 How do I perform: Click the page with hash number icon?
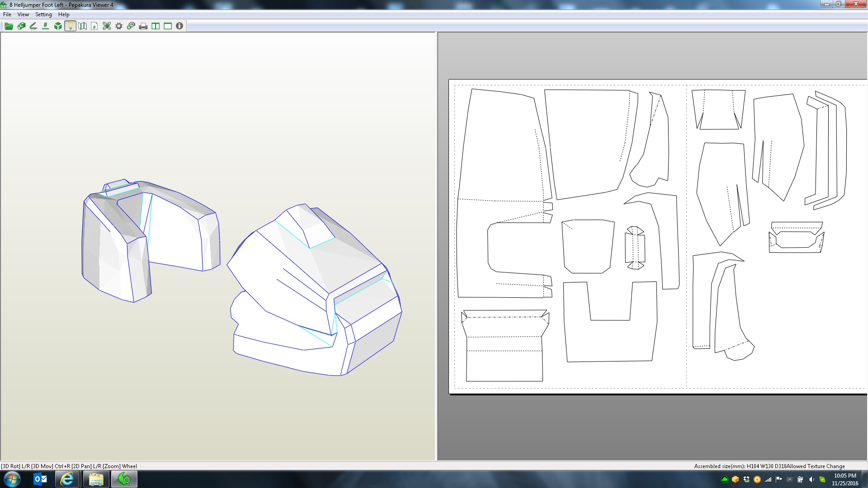94,26
